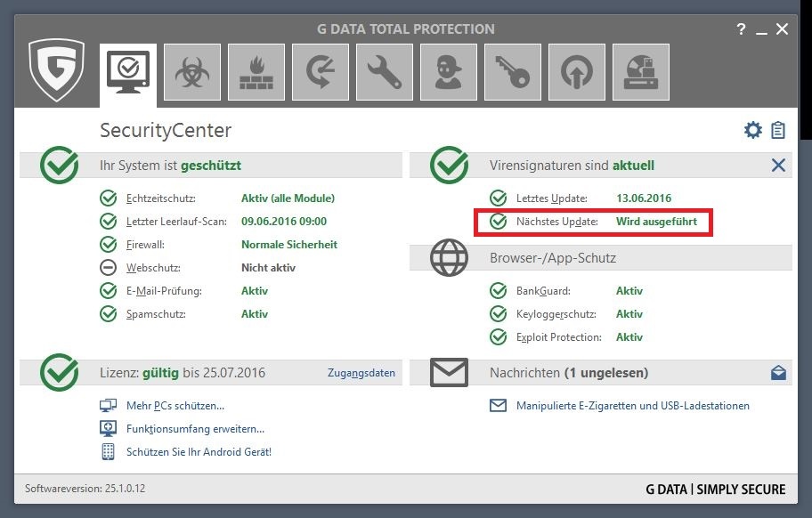
Task: Click the small mail icon beside Manipulierte E-Zigaretten
Action: click(498, 405)
